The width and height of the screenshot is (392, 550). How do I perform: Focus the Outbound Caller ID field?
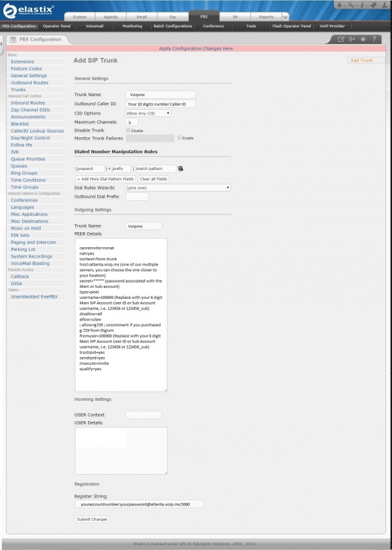[x=161, y=104]
